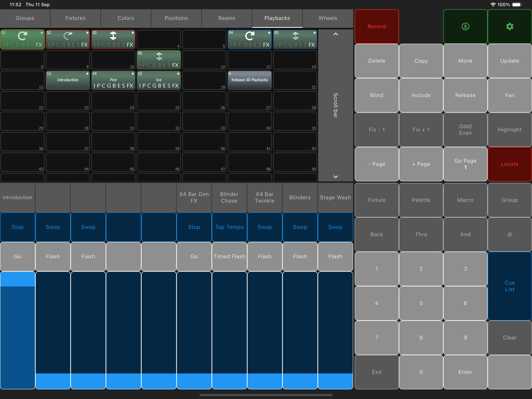Trigger playback 55 with the fader icon
The height and width of the screenshot is (399, 532).
pyautogui.click(x=295, y=39)
